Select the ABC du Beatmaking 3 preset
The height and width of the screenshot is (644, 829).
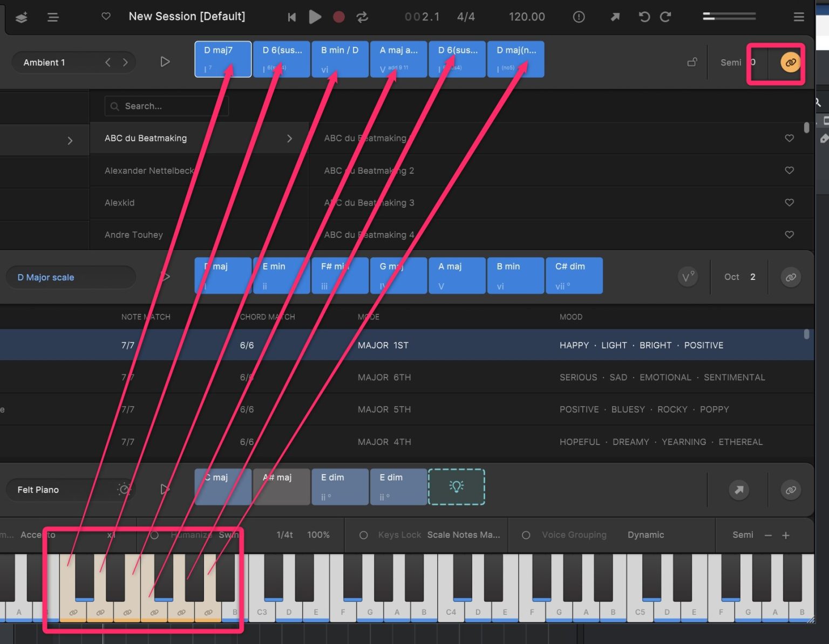point(369,203)
